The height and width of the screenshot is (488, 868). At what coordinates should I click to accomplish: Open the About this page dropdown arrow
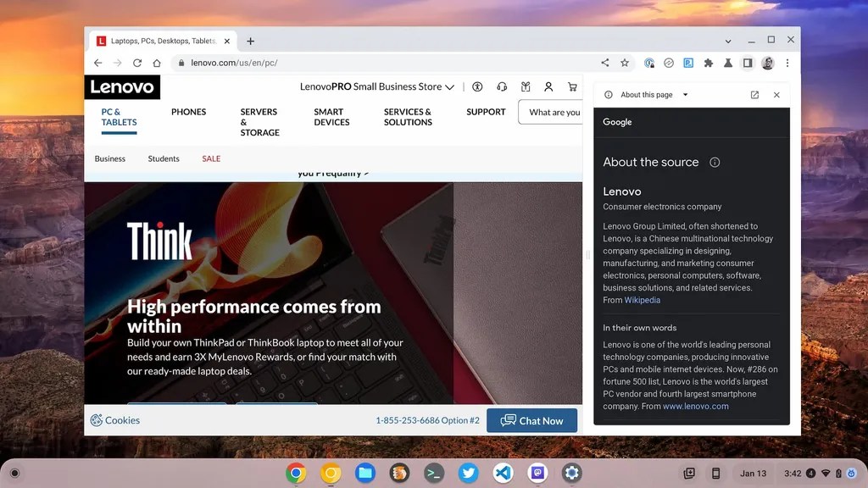coord(685,94)
